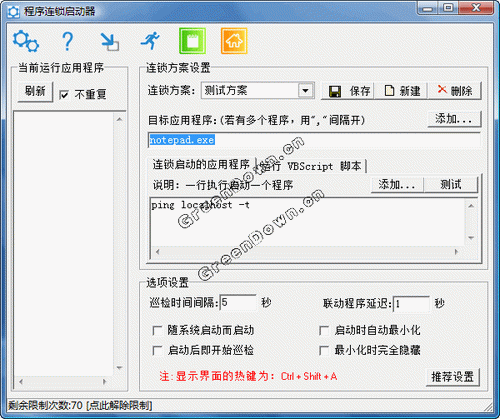
Task: Click the 巡检时间间隔 input field
Action: [238, 303]
